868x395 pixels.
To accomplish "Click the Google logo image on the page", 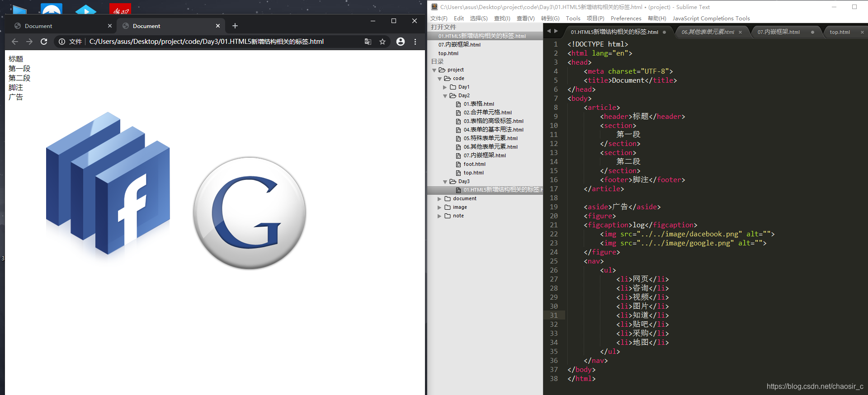I will [x=250, y=213].
